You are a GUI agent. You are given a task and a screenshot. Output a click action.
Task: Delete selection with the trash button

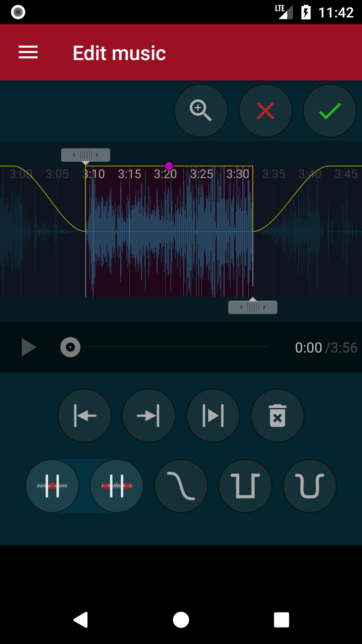278,416
